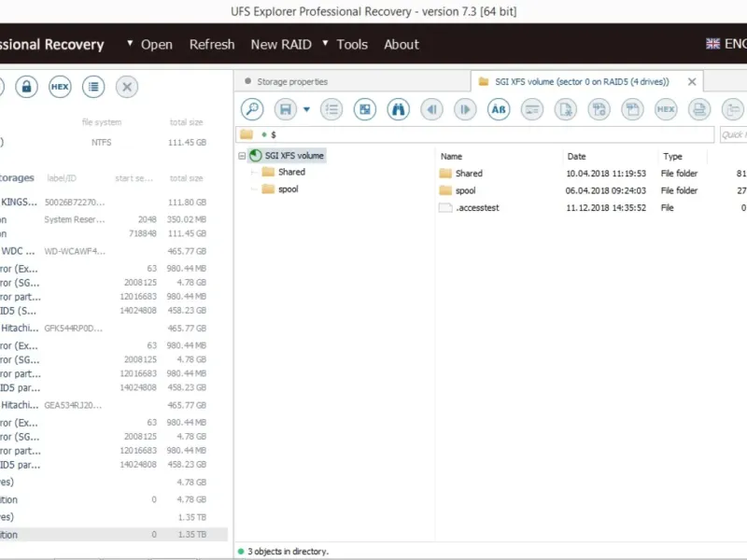The width and height of the screenshot is (747, 560).
Task: Click the HEX icon in file toolbar
Action: [x=666, y=109]
